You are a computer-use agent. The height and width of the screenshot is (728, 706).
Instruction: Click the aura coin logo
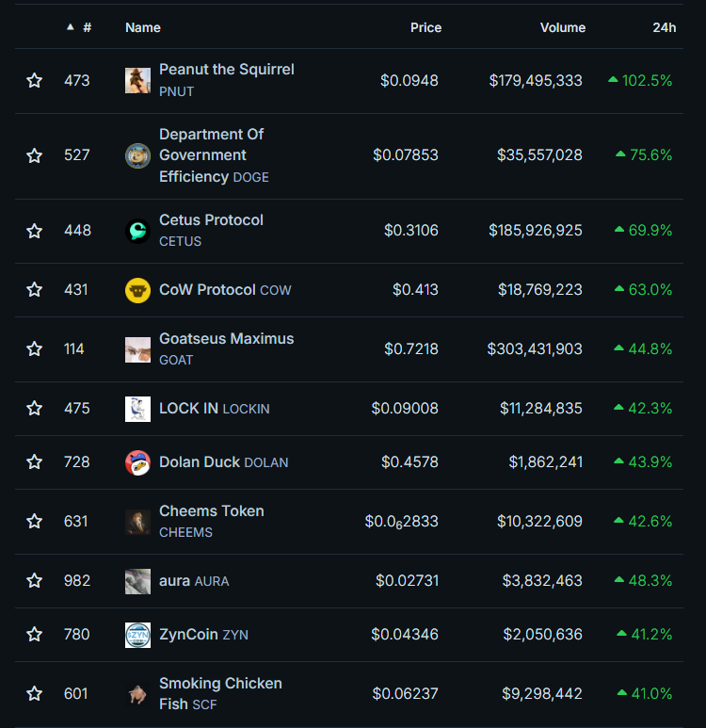point(137,581)
